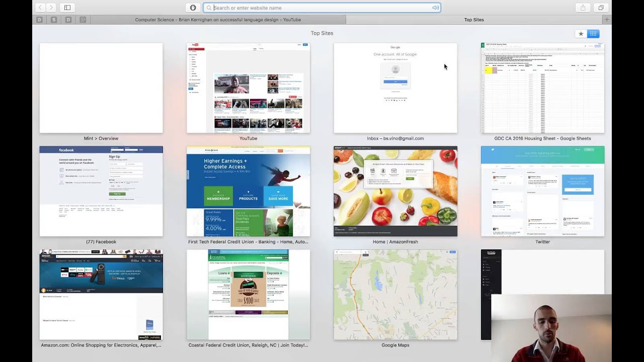Click the magnifier icon in address bar
644x362 pixels.
pyautogui.click(x=209, y=8)
